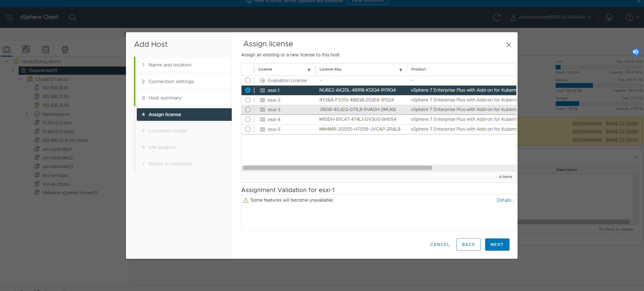
Task: Switch to Networking inventory view icon
Action: [x=65, y=49]
